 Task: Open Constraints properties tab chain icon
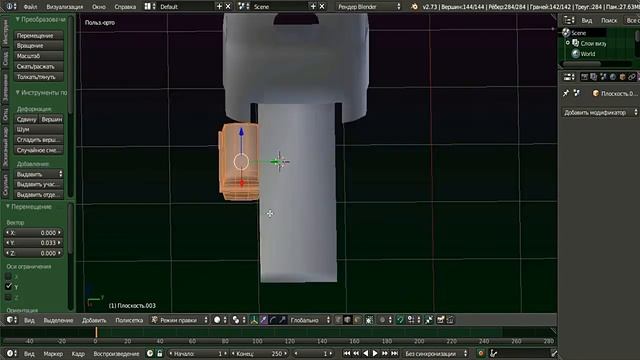pos(632,77)
